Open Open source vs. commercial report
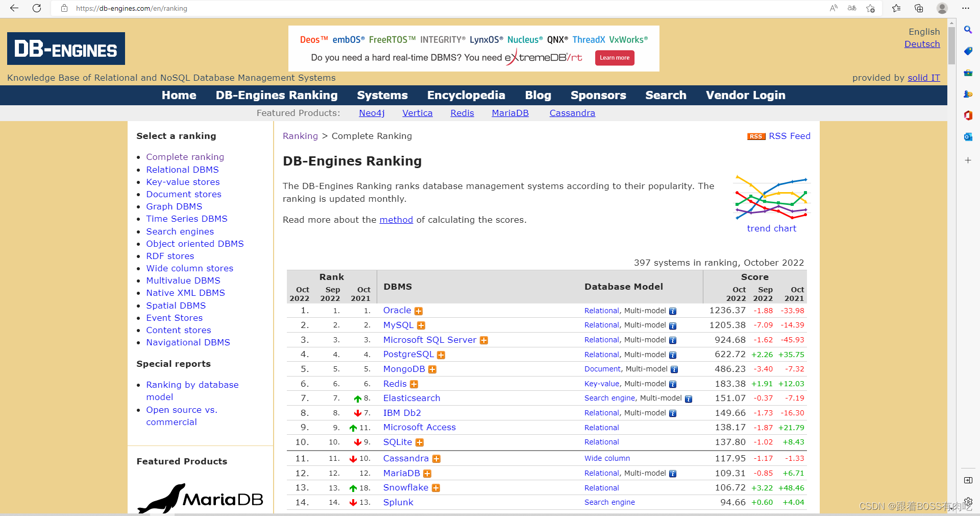Screen dimensions: 980x516 click(182, 416)
